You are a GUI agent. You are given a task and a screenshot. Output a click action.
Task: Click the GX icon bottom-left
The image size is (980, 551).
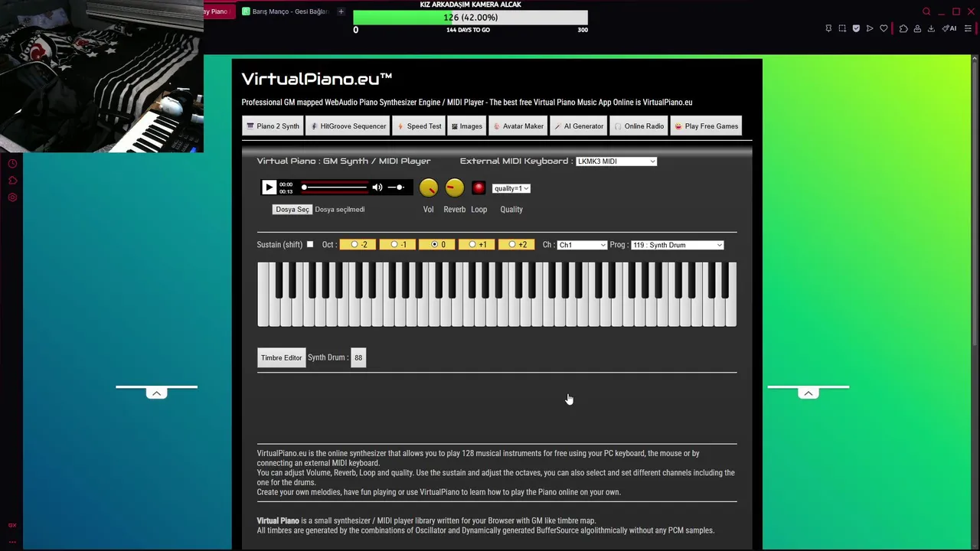[12, 525]
